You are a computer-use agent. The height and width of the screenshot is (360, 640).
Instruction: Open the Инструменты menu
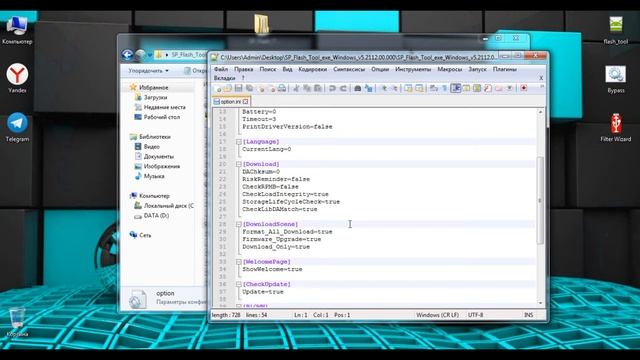coord(413,69)
